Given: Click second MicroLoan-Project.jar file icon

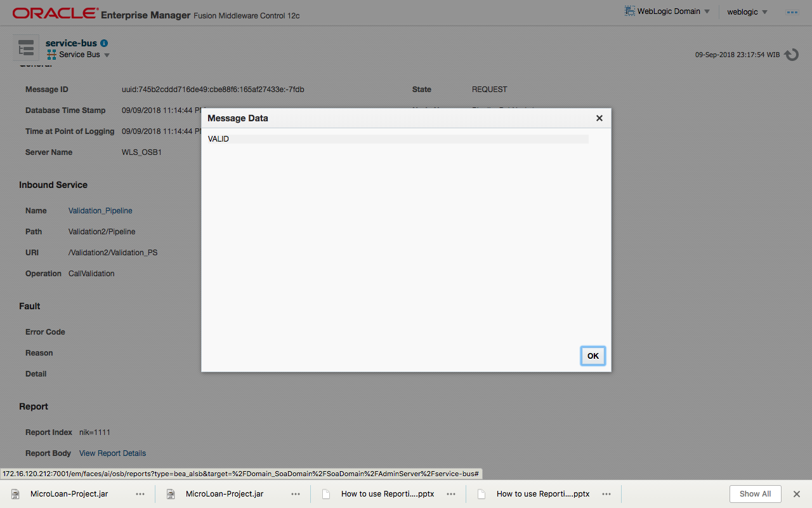Looking at the screenshot, I should (171, 494).
